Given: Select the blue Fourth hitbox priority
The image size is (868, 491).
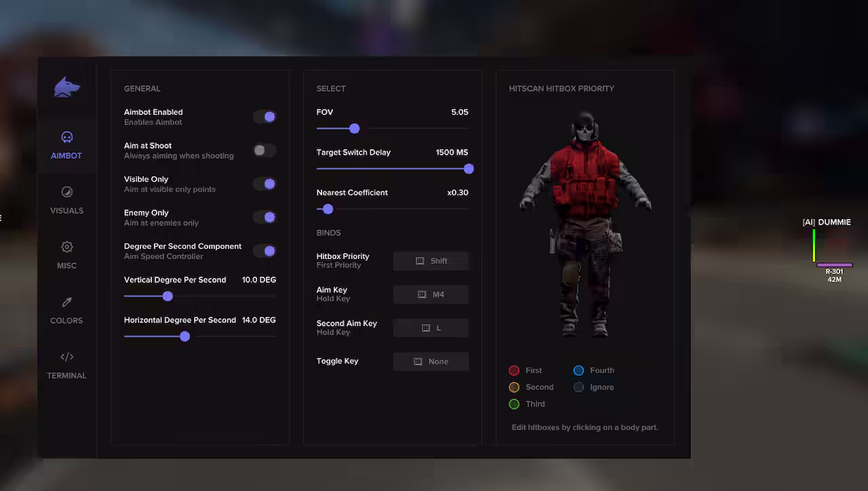Looking at the screenshot, I should coord(578,370).
